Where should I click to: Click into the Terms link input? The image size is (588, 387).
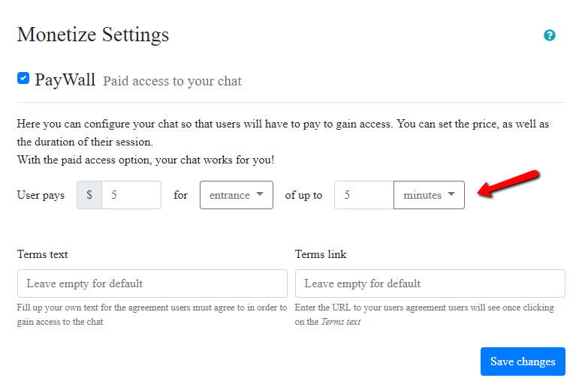(x=430, y=283)
